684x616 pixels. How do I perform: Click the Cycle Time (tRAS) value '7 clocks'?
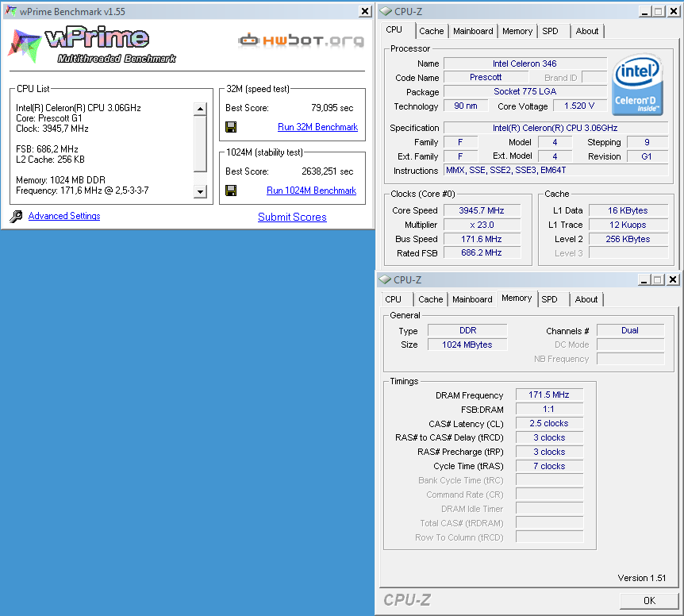pos(549,466)
